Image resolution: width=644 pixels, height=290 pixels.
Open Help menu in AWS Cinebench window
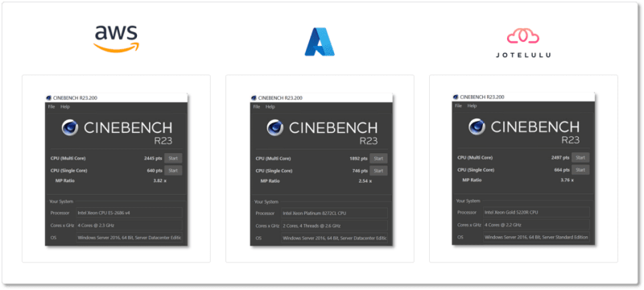[x=65, y=107]
